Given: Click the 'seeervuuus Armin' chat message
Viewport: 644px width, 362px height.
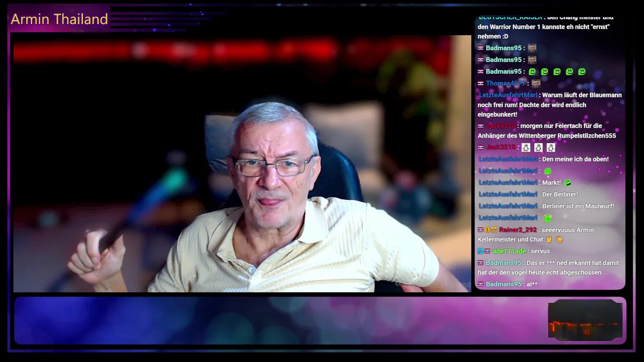Looking at the screenshot, I should click(x=569, y=230).
